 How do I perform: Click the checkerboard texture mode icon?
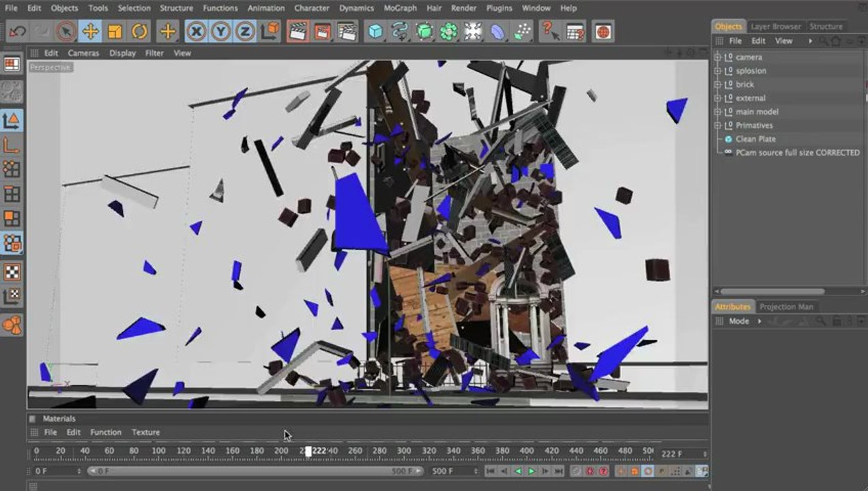[x=12, y=271]
